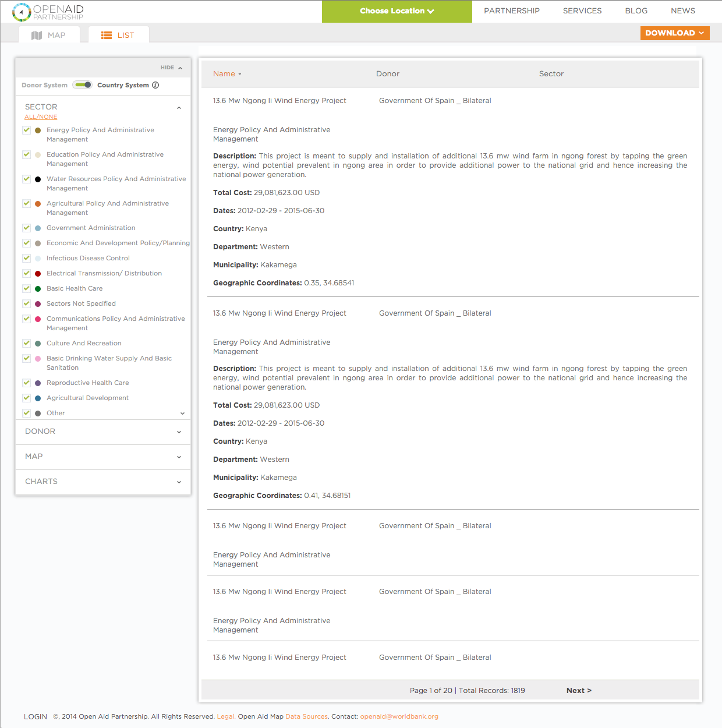This screenshot has height=728, width=722.
Task: Click Water Resources black color dot
Action: pos(38,179)
